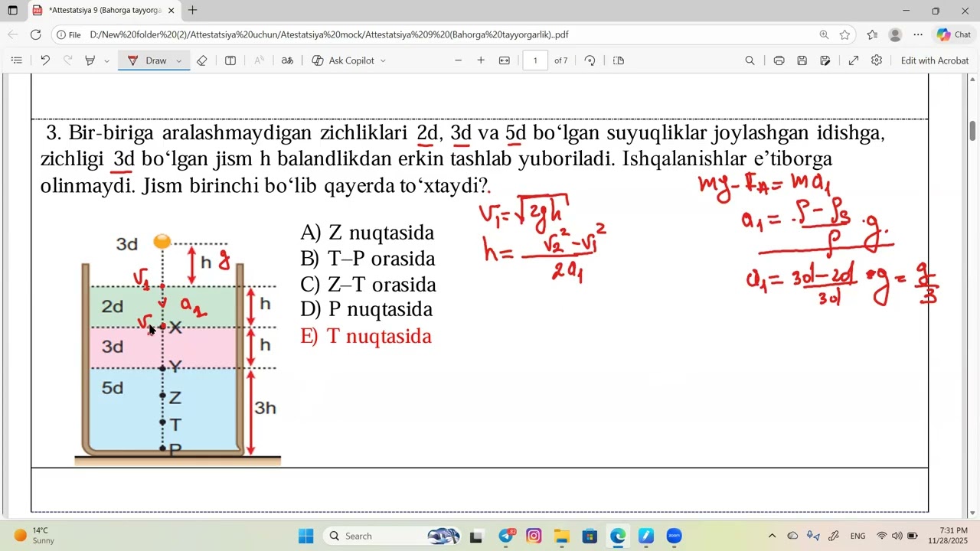Reload the page in the browser
Image resolution: width=980 pixels, height=551 pixels.
pyautogui.click(x=35, y=34)
